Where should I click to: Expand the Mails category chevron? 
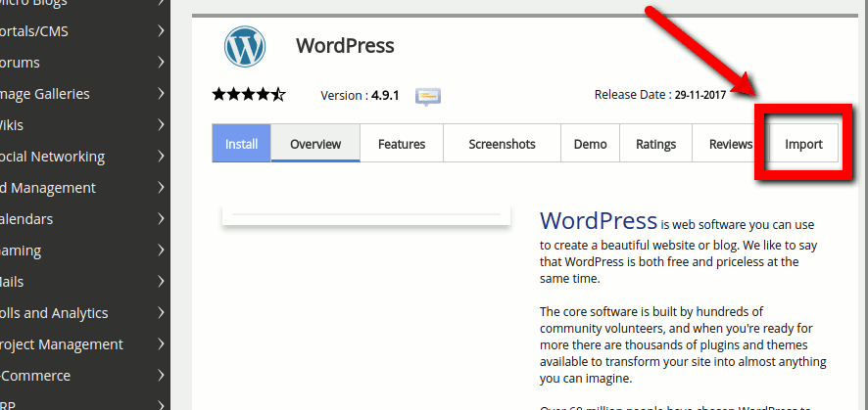point(161,281)
